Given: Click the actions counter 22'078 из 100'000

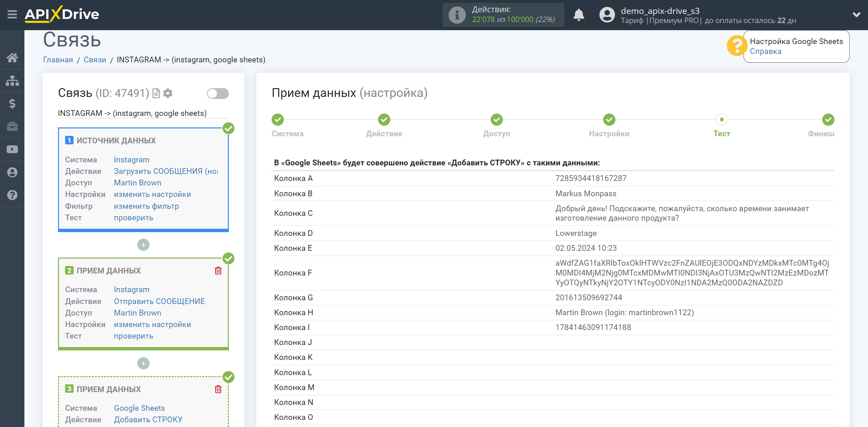Looking at the screenshot, I should (514, 20).
